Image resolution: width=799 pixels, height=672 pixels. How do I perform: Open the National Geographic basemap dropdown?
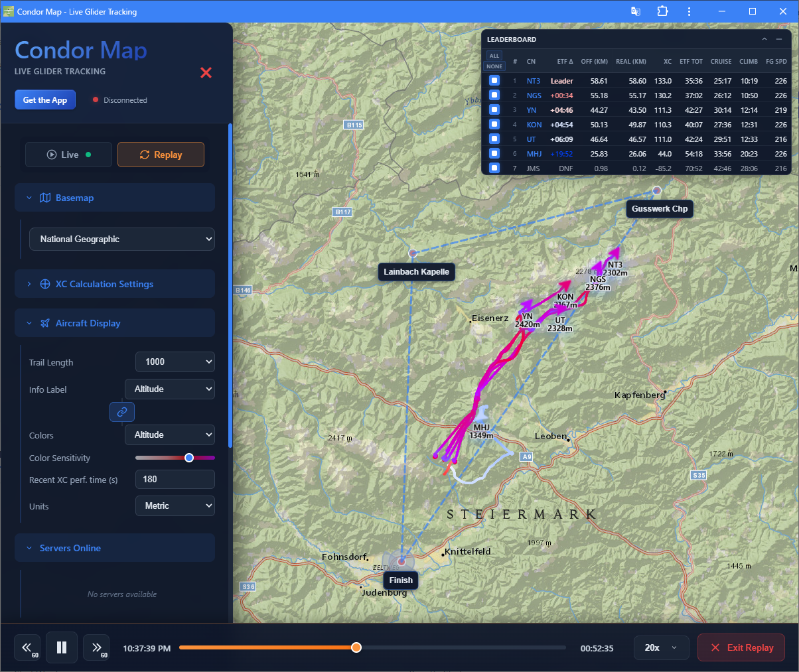[x=122, y=239]
